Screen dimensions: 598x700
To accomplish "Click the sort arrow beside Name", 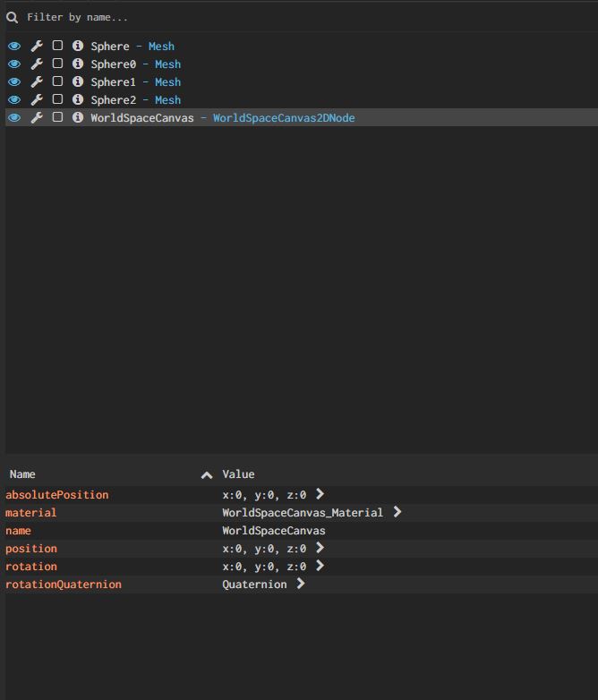I will tap(206, 475).
